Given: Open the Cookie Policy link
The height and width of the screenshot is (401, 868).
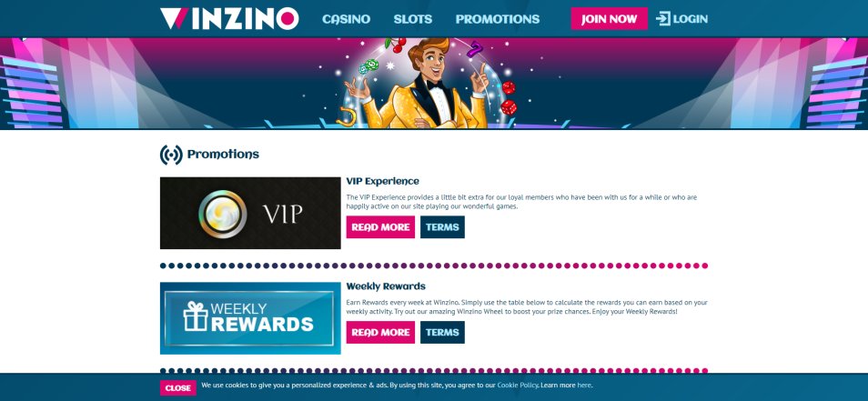Looking at the screenshot, I should click(517, 385).
